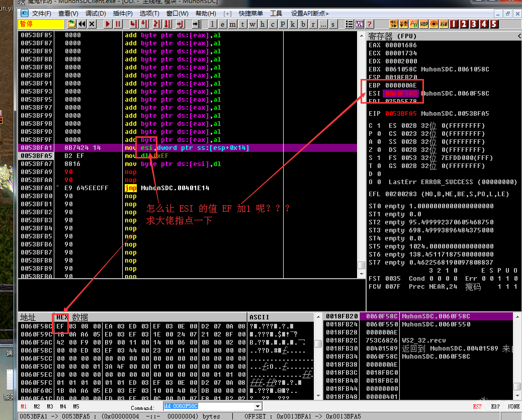Select the M4 memory bookmark button
This screenshot has height=420, width=522.
point(63,406)
